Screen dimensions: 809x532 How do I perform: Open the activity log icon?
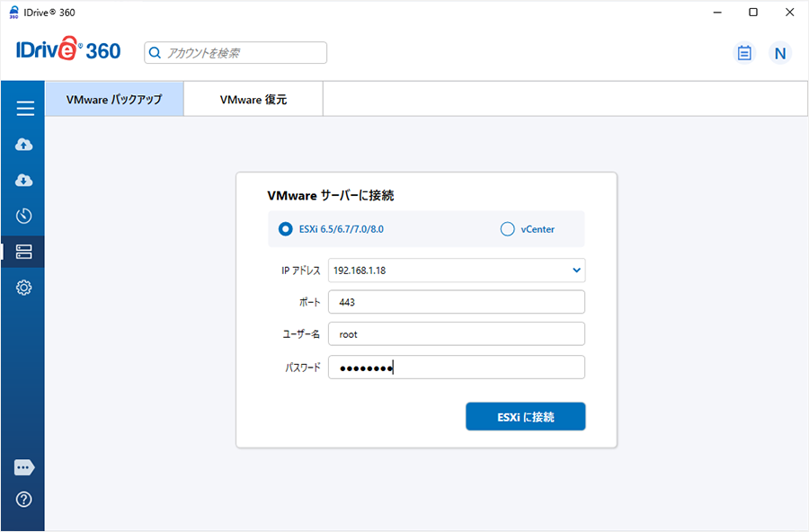(743, 53)
